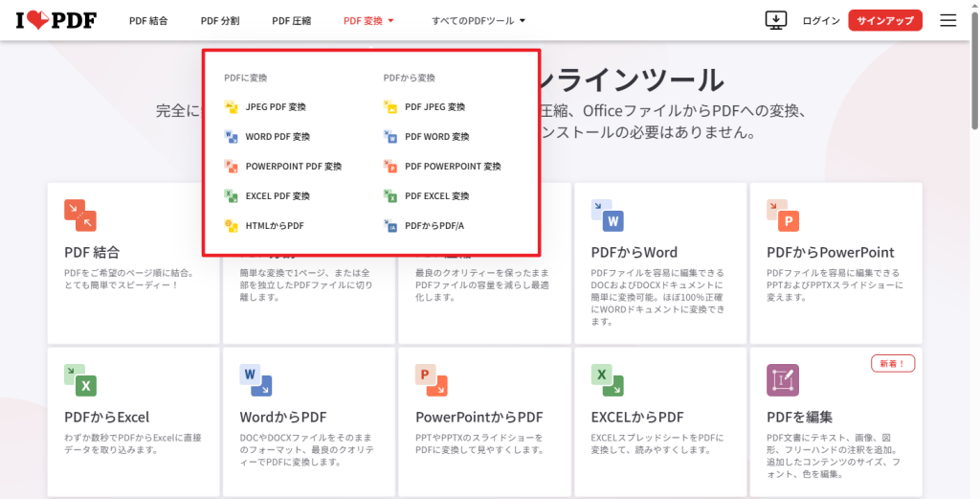Collapse the PDF変換 dropdown menu
This screenshot has height=499, width=980.
[x=368, y=20]
